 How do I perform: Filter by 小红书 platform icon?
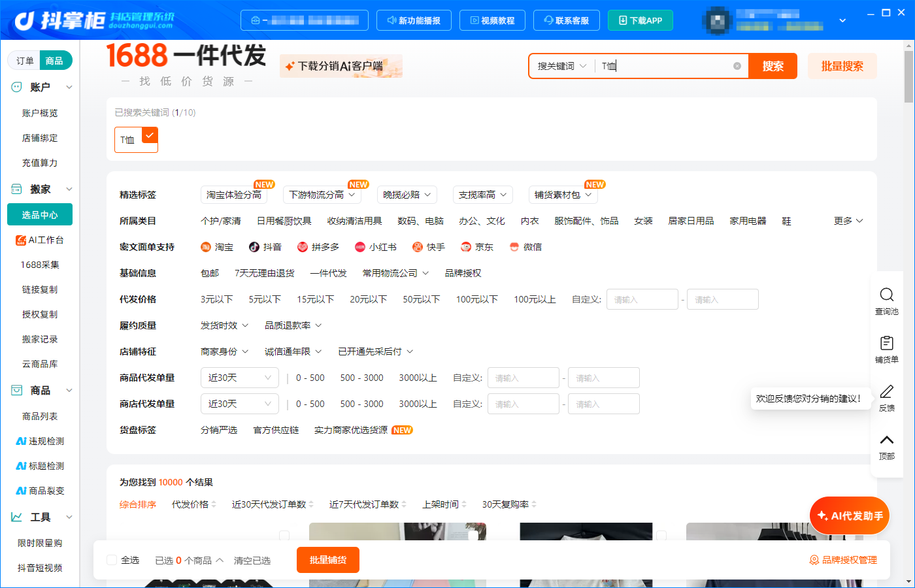[x=360, y=247]
